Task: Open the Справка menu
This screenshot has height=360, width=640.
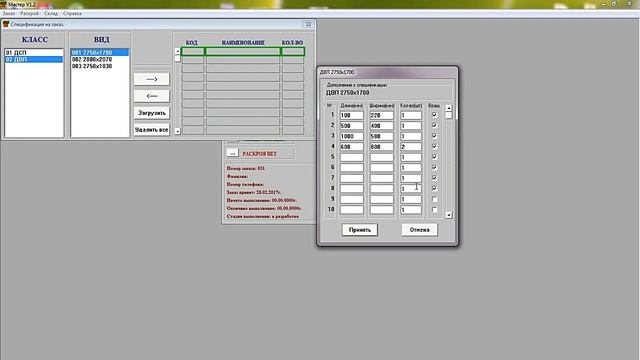Action: click(72, 13)
